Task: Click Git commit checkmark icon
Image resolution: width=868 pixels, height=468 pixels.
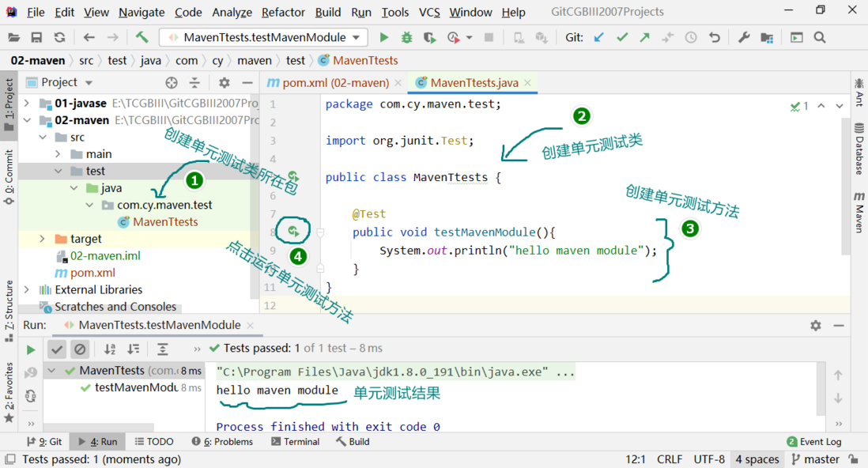Action: coord(622,38)
